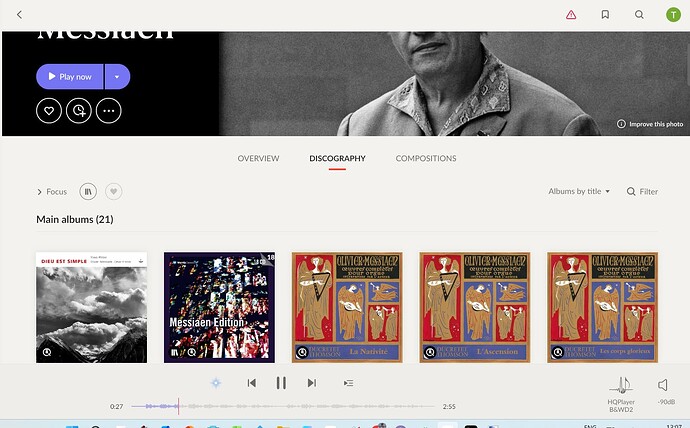Viewport: 690px width, 428px height.
Task: Open the red warning alert icon
Action: (x=571, y=15)
